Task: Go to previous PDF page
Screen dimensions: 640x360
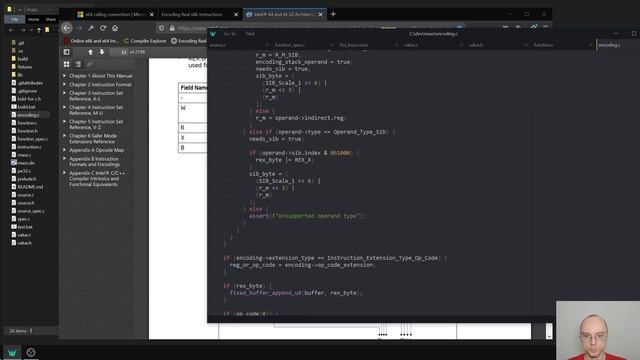Action: pyautogui.click(x=90, y=52)
